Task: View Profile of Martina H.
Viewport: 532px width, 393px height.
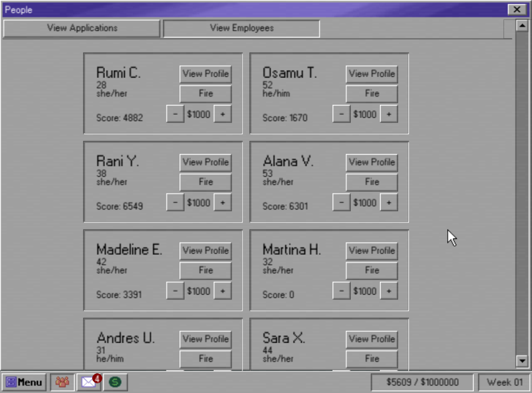Action: coord(372,251)
